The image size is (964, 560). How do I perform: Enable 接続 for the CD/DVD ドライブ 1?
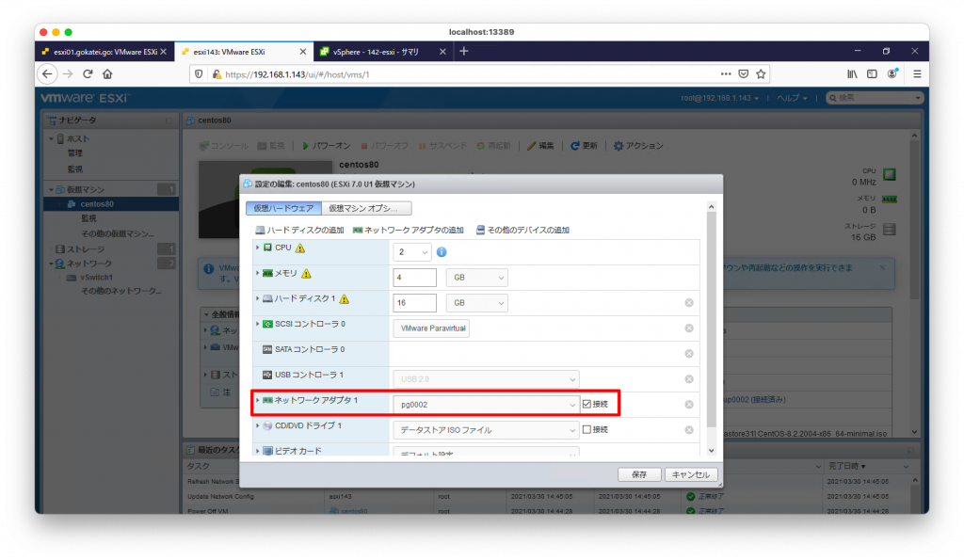587,430
